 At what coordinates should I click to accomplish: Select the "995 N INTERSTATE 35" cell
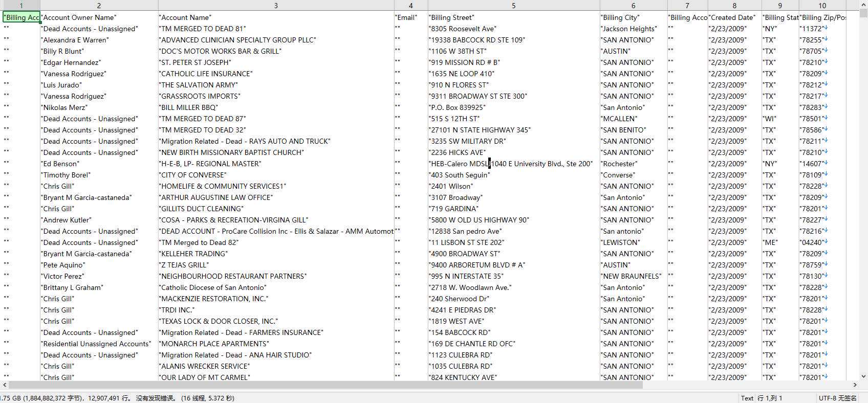[514, 276]
